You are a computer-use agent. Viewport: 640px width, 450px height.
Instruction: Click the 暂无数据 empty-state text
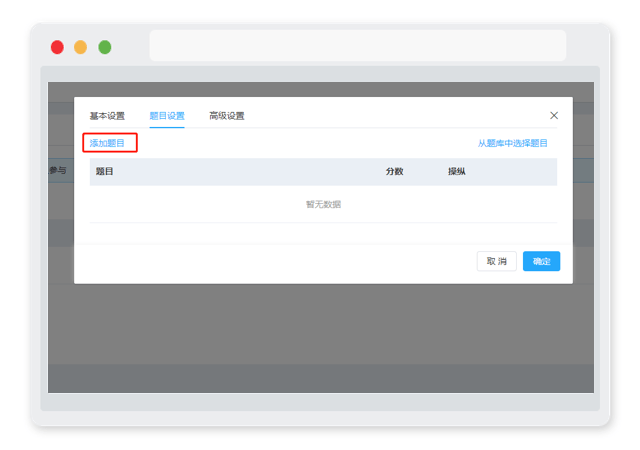[x=323, y=204]
